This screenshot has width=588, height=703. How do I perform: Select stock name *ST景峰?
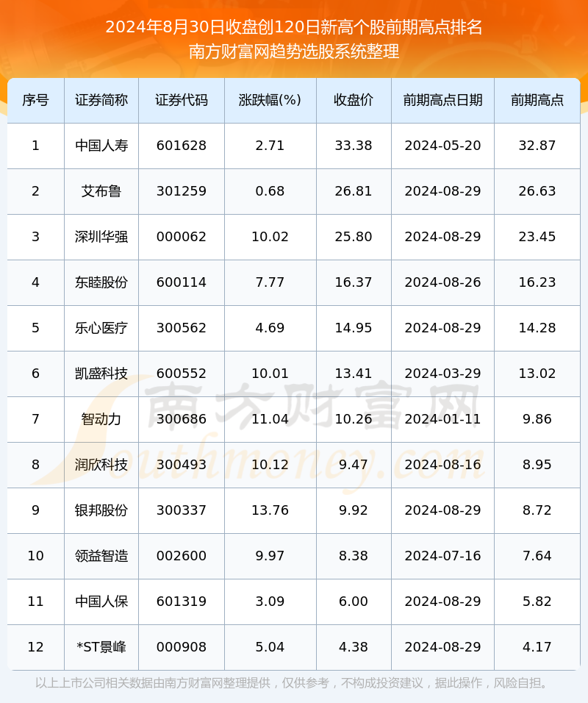pos(101,647)
